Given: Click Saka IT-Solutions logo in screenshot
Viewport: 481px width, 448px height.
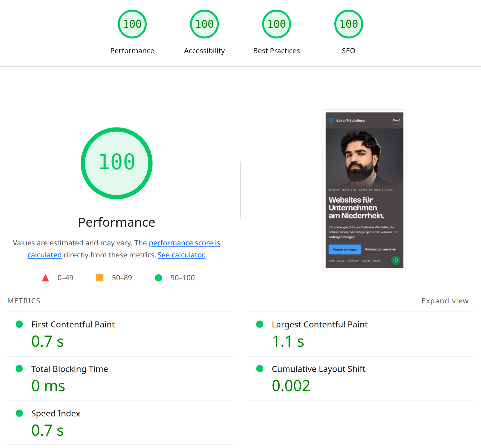Looking at the screenshot, I should pyautogui.click(x=331, y=121).
